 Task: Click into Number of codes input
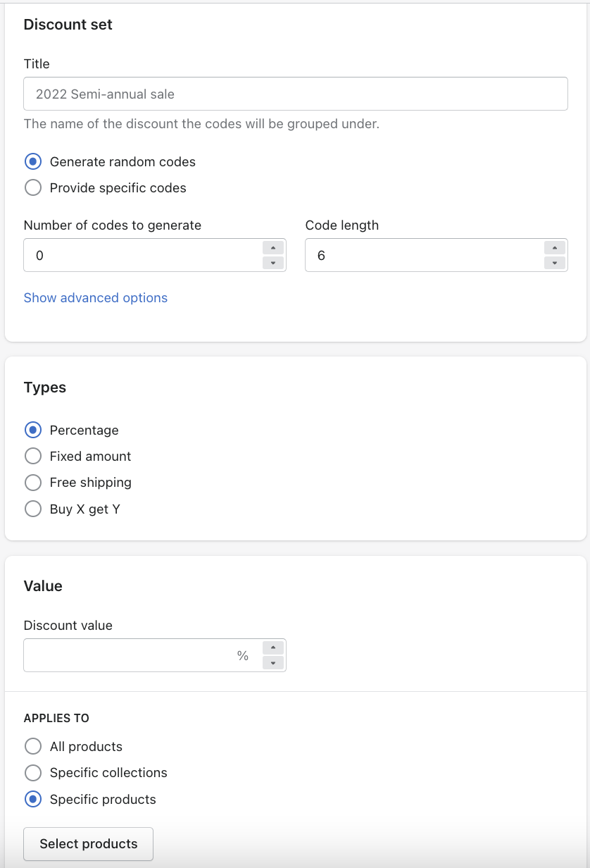[141, 255]
